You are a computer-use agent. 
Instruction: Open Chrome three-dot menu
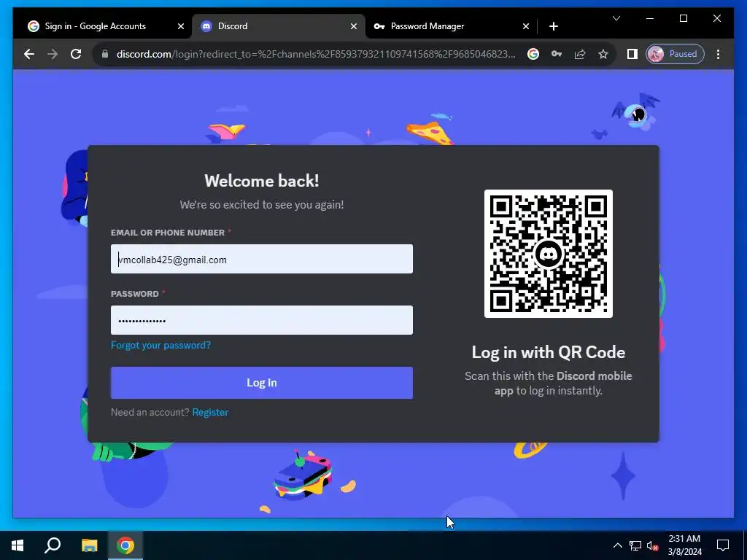(x=718, y=54)
